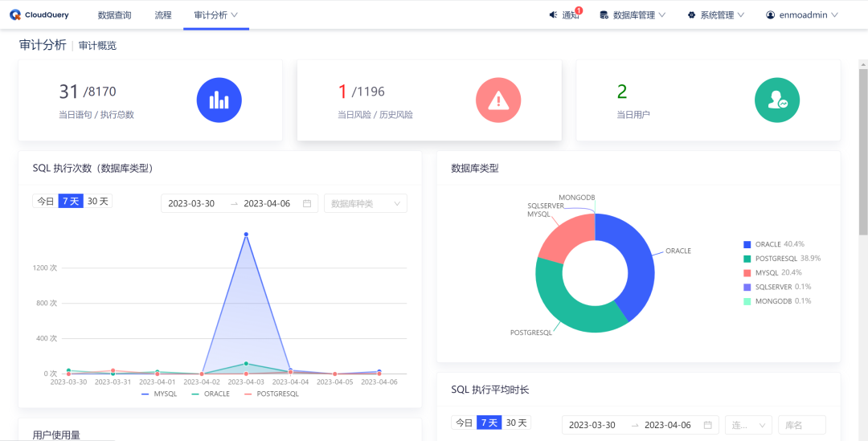The height and width of the screenshot is (441, 868).
Task: Click the MYSQL peak data point on 2023-04-03
Action: pyautogui.click(x=246, y=235)
